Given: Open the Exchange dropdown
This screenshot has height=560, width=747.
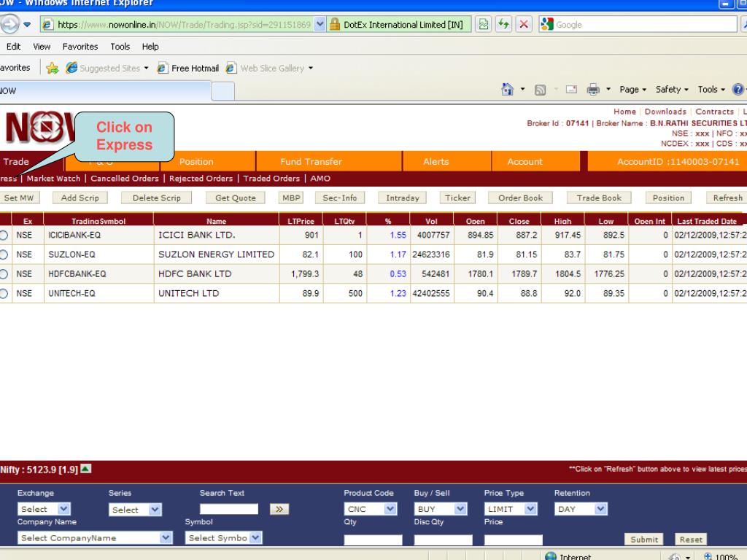Looking at the screenshot, I should pos(44,509).
